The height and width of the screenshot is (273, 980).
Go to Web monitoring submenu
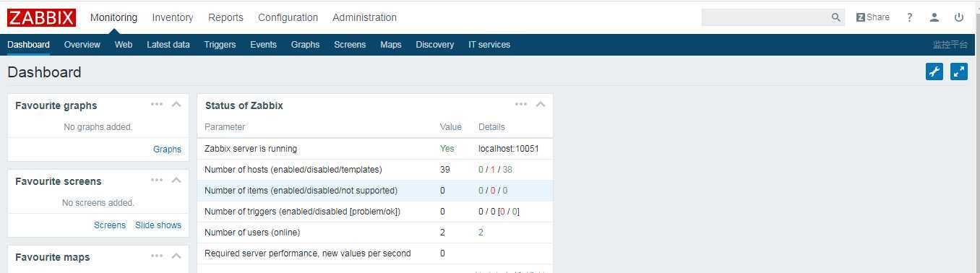(124, 45)
